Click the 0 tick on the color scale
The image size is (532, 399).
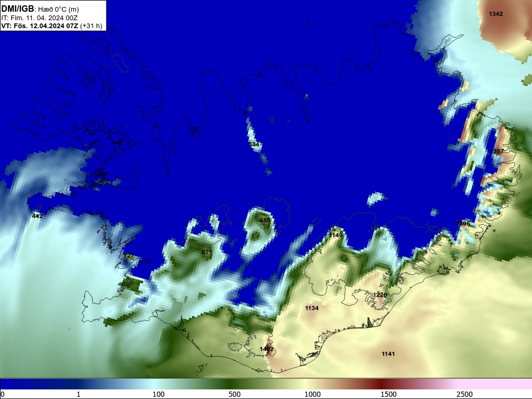2,394
